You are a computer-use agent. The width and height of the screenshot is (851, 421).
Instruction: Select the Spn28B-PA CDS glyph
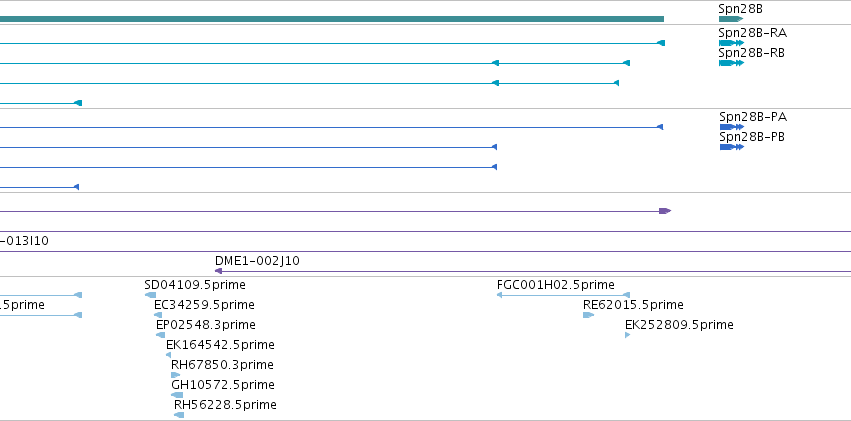pyautogui.click(x=732, y=127)
